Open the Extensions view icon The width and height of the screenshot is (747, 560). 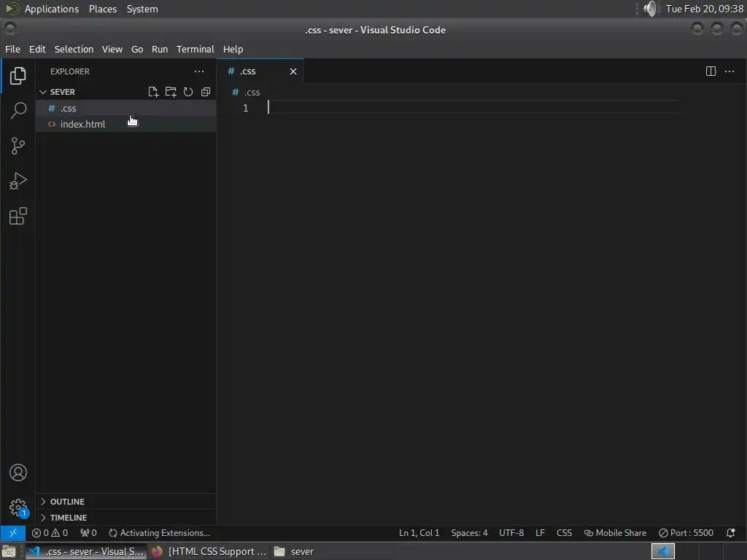coord(18,216)
